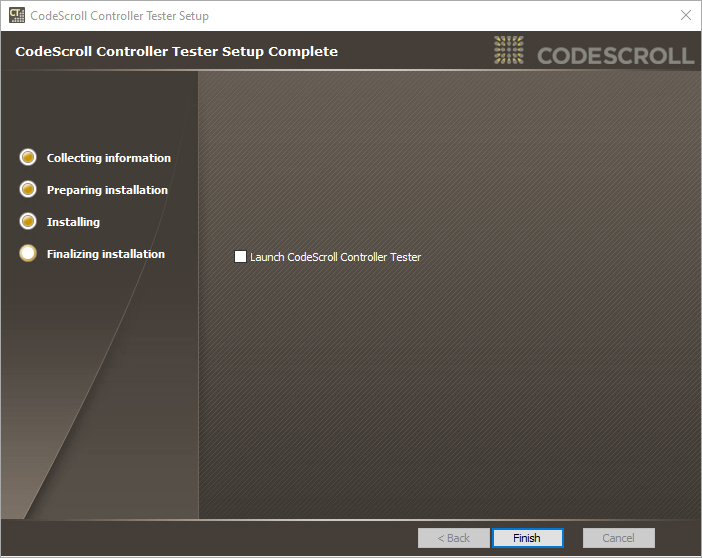Image resolution: width=702 pixels, height=558 pixels.
Task: Click the Finalizing installation step bullet
Action: tap(28, 253)
